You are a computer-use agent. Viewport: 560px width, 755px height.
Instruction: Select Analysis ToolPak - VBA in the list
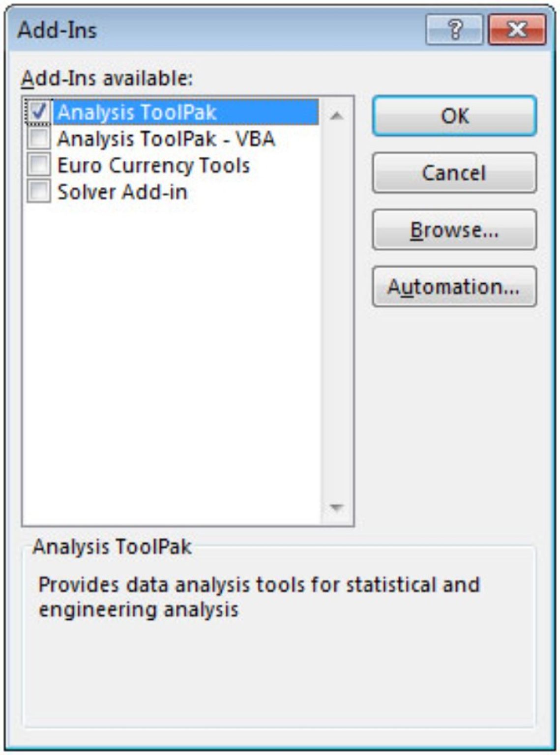pos(166,140)
